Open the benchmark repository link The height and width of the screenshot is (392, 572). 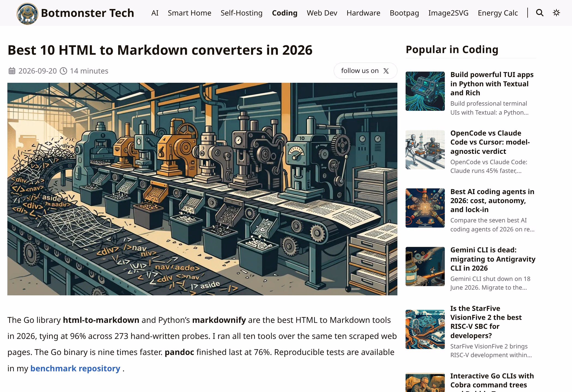(75, 368)
